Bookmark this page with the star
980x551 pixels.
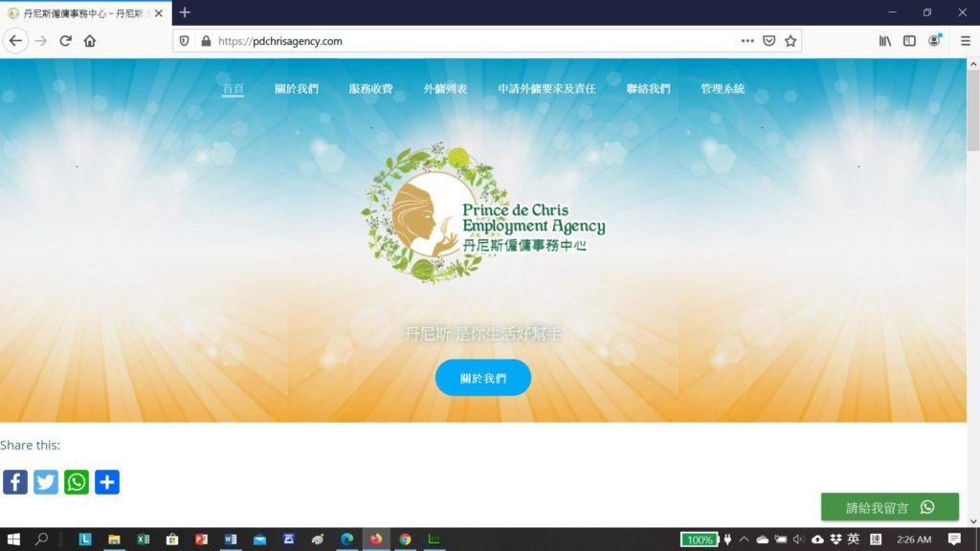(x=791, y=41)
